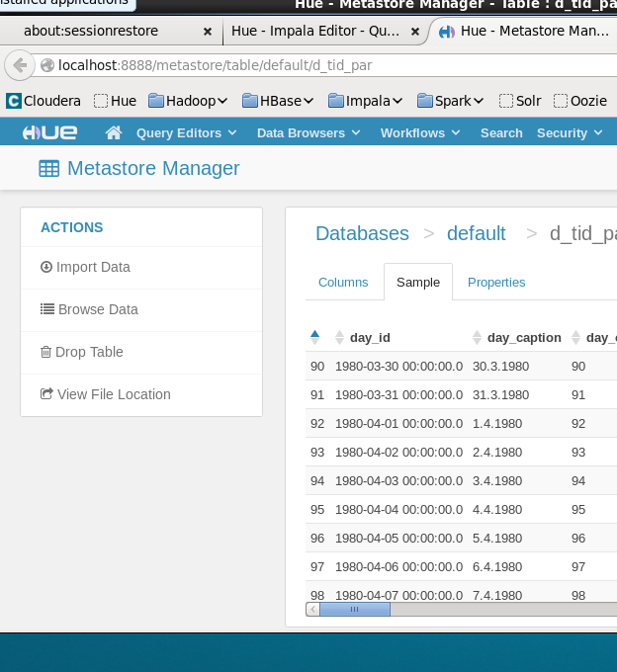
Task: Switch to the Properties tab
Action: (x=496, y=282)
